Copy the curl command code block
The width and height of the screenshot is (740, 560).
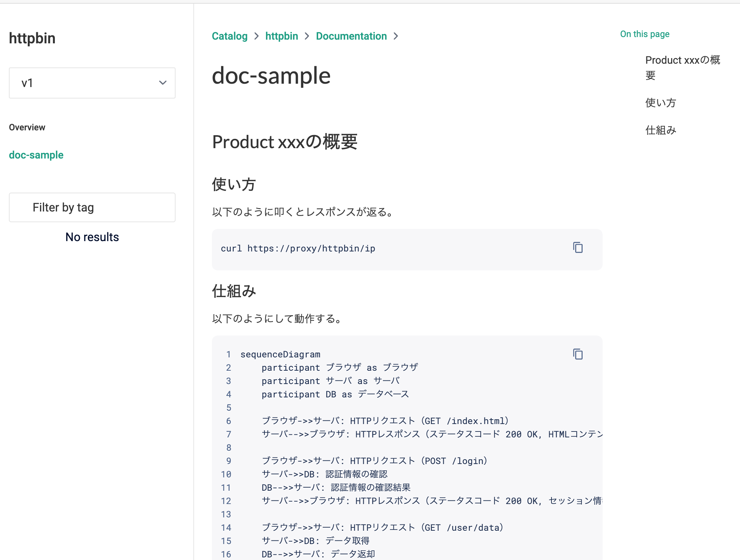577,247
